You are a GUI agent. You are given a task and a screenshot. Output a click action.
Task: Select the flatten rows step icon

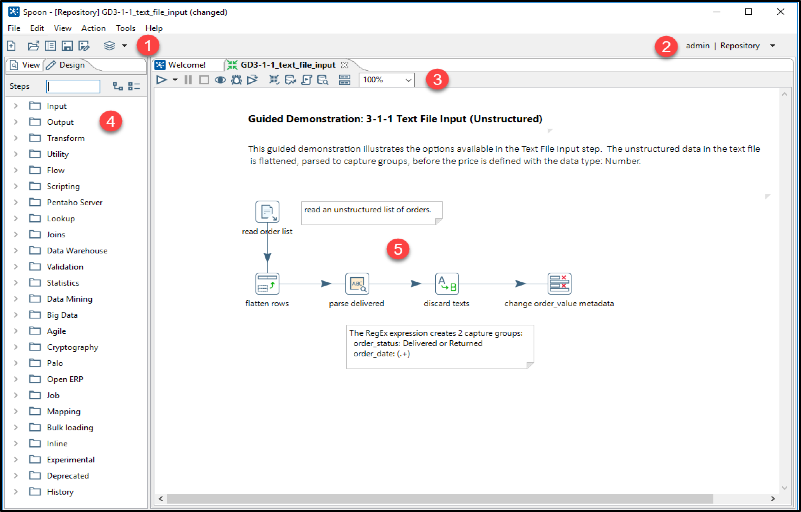[267, 284]
